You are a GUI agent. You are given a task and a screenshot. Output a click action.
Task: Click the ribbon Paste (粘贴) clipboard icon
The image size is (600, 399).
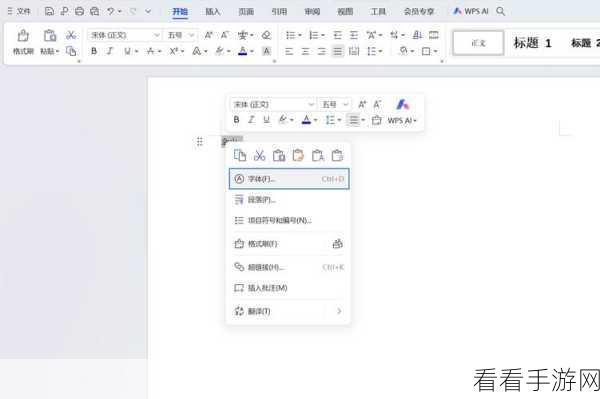[x=50, y=36]
